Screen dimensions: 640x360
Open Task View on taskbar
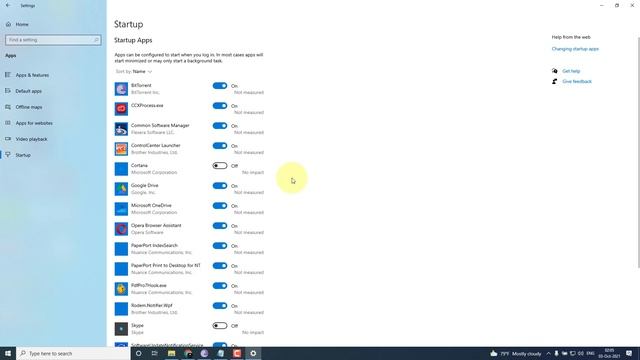tap(155, 353)
